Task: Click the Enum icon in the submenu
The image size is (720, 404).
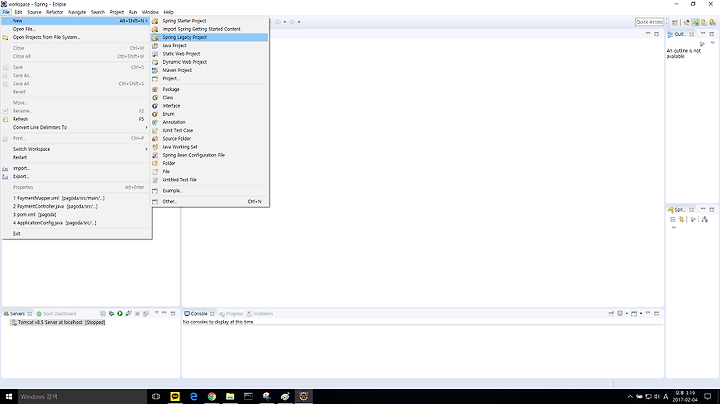Action: (x=155, y=114)
